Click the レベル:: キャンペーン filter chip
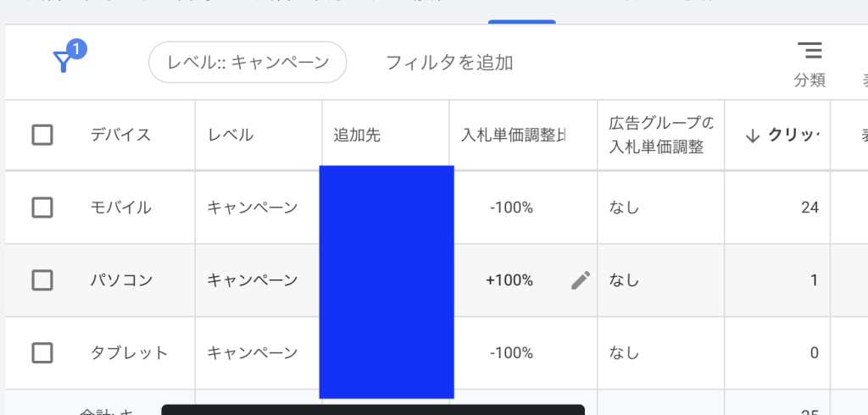868x415 pixels. [x=248, y=62]
